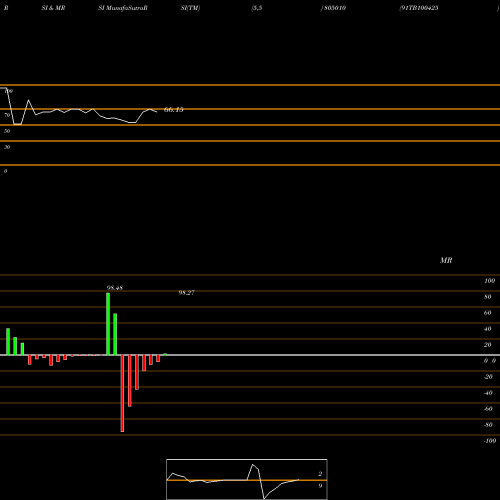Click the '2' label inside the mini chart
This screenshot has width=500, height=500.
coord(320,474)
